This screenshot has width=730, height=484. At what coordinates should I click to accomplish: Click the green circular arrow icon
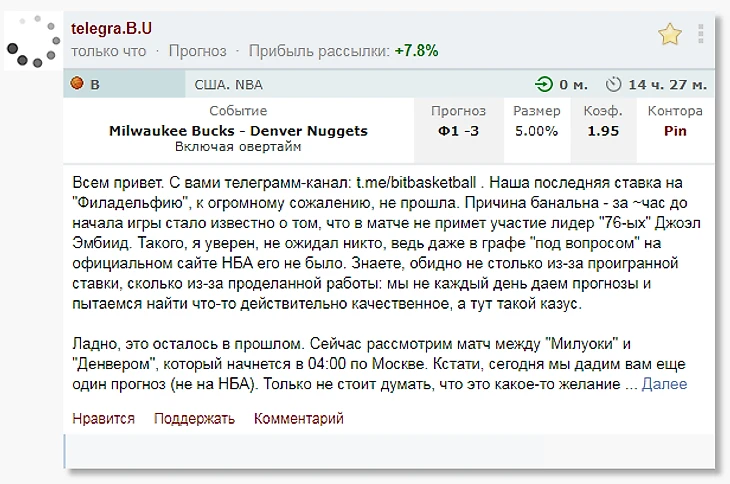click(543, 84)
